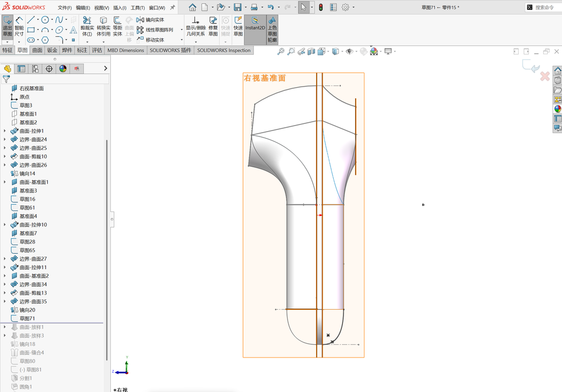Select the Line sketch tool
Screen dimensions: 562x392
tap(31, 20)
